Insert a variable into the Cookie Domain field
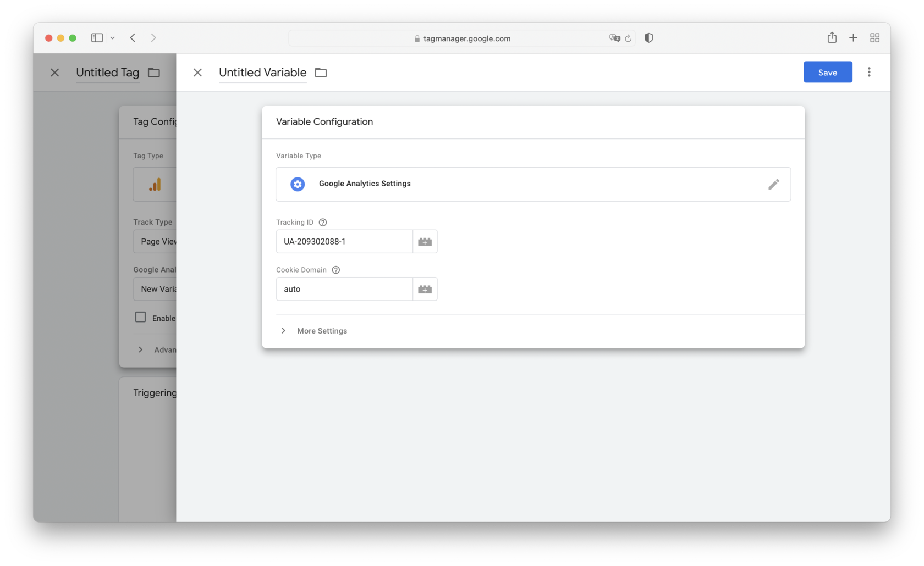Viewport: 924px width, 566px height. click(425, 288)
